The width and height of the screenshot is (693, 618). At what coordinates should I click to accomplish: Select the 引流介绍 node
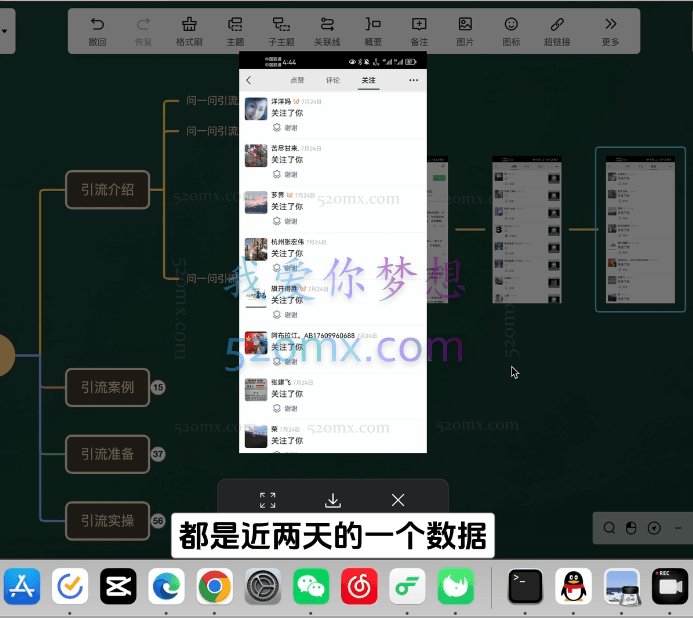pos(107,190)
